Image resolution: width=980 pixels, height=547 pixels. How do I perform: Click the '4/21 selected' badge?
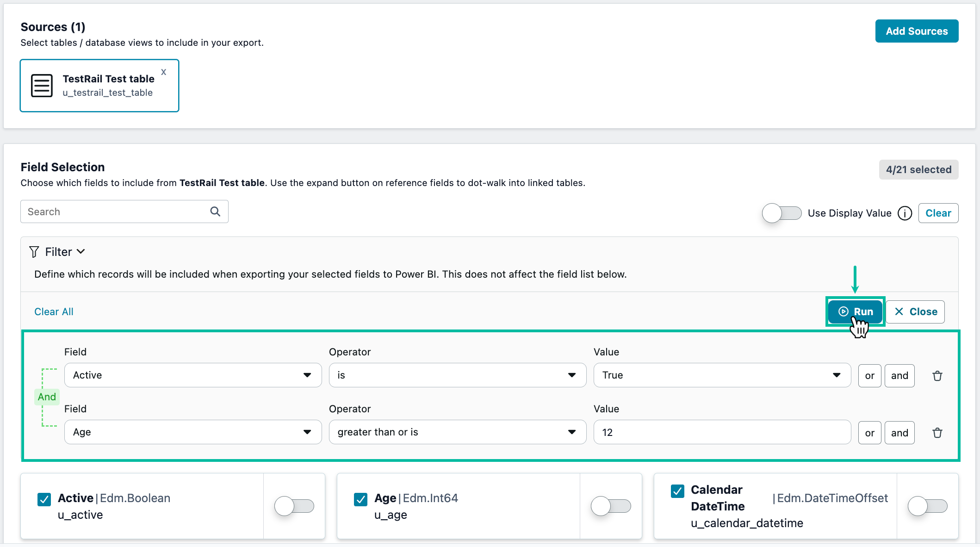[x=918, y=169]
